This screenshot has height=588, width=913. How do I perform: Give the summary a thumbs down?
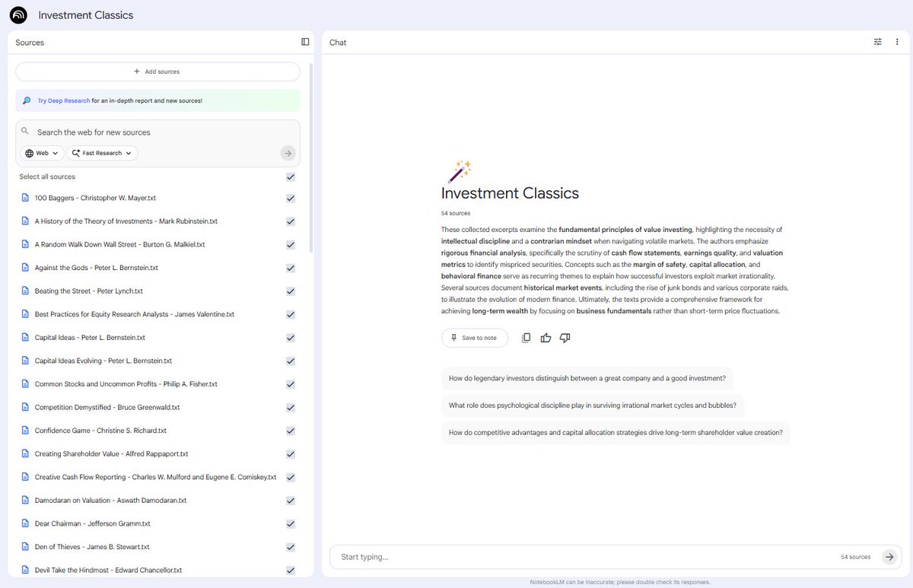[565, 338]
